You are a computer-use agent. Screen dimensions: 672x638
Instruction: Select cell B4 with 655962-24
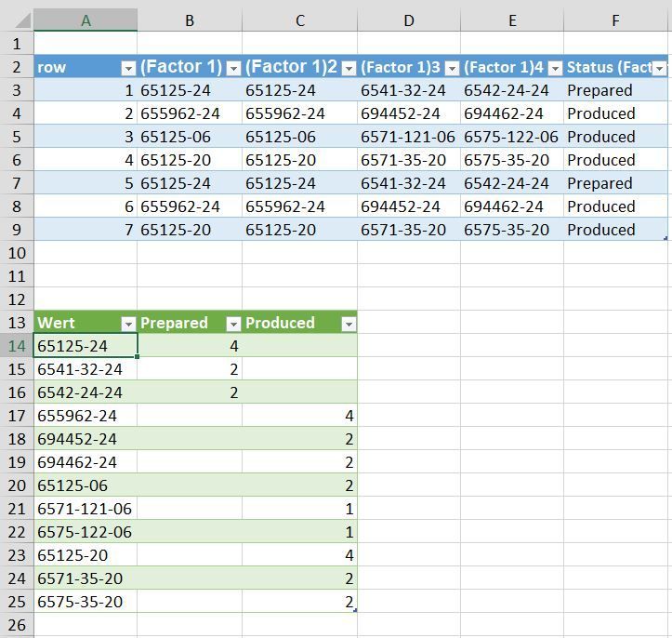pyautogui.click(x=190, y=113)
